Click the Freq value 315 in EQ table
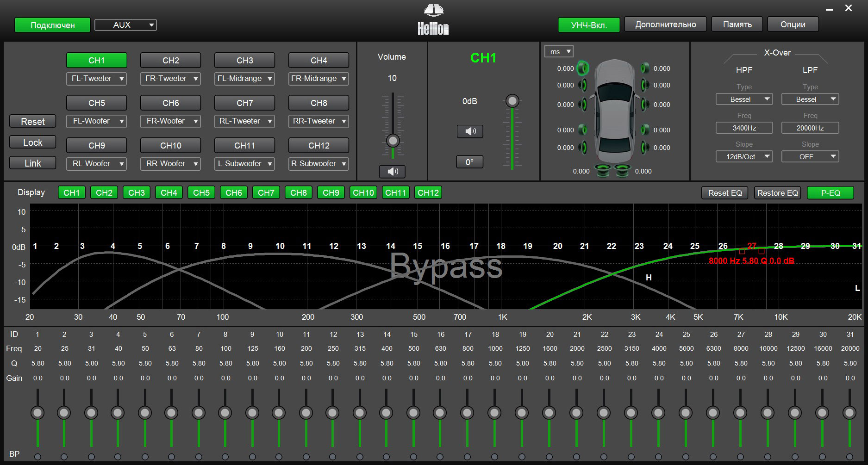This screenshot has height=465, width=868. coord(360,348)
